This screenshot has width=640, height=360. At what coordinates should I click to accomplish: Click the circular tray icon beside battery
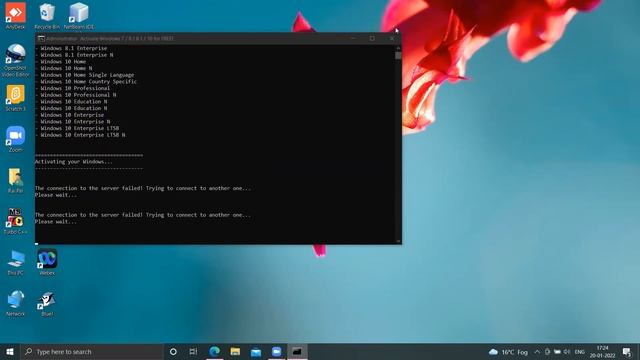(x=547, y=352)
